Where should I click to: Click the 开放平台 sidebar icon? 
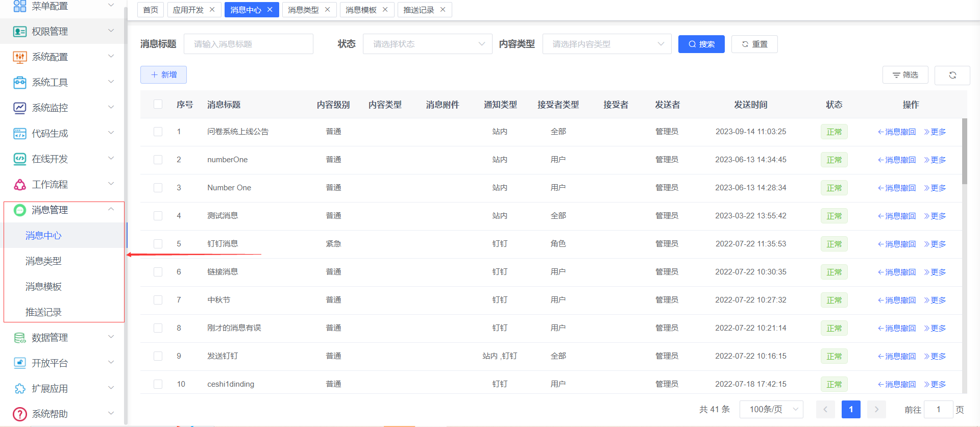(x=20, y=363)
